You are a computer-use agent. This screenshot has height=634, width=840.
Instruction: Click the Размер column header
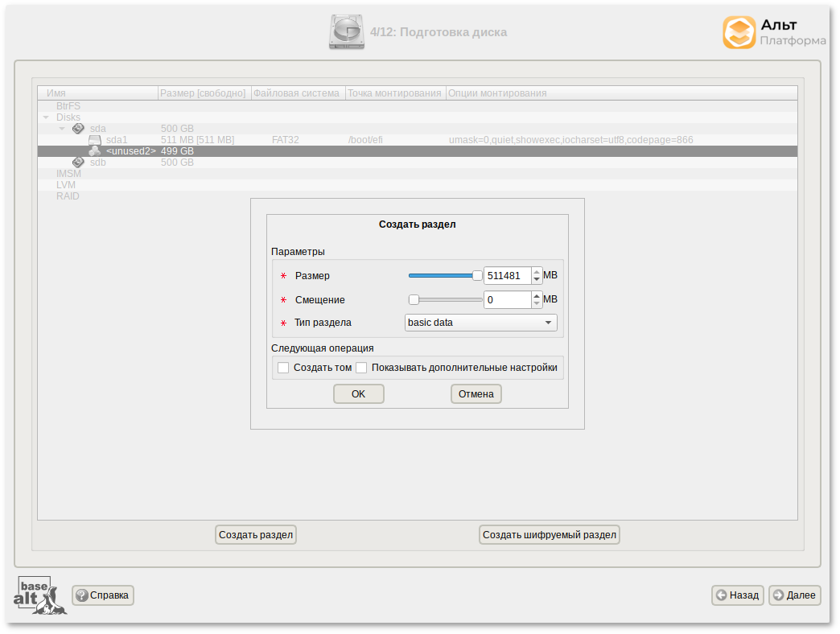pos(203,93)
